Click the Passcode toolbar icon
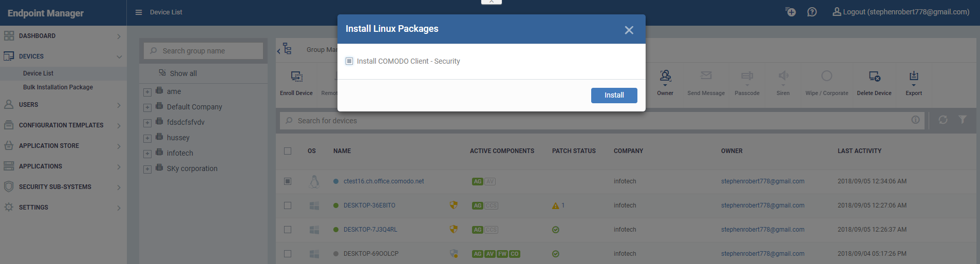The height and width of the screenshot is (264, 980). pyautogui.click(x=747, y=77)
